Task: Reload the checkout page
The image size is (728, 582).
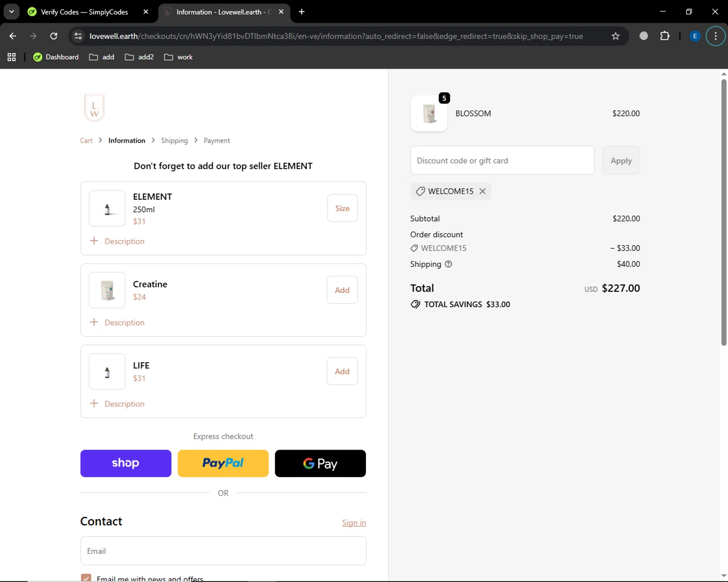Action: (54, 36)
